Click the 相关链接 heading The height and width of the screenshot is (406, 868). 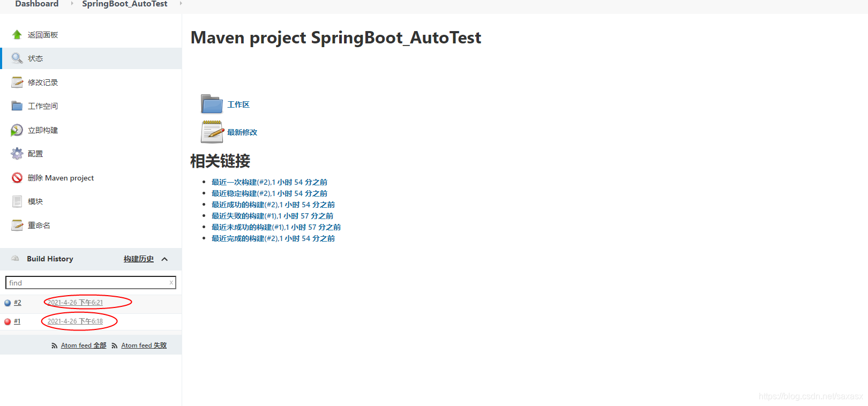pos(220,161)
